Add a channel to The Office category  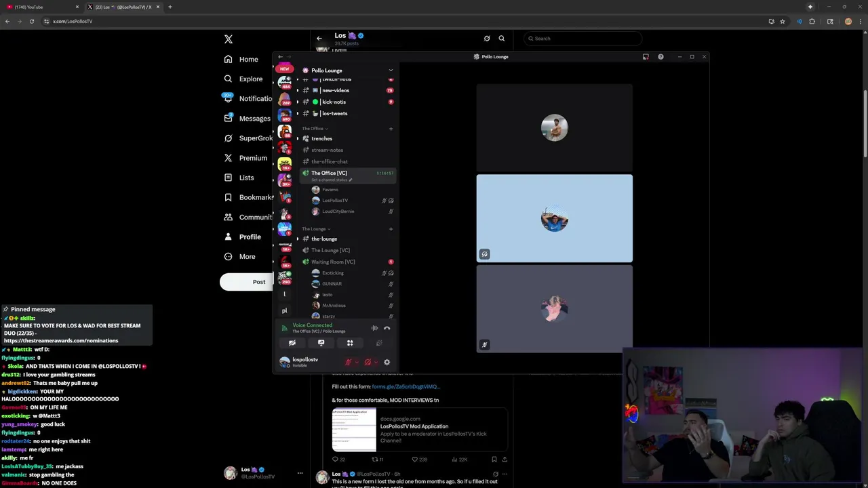click(391, 129)
